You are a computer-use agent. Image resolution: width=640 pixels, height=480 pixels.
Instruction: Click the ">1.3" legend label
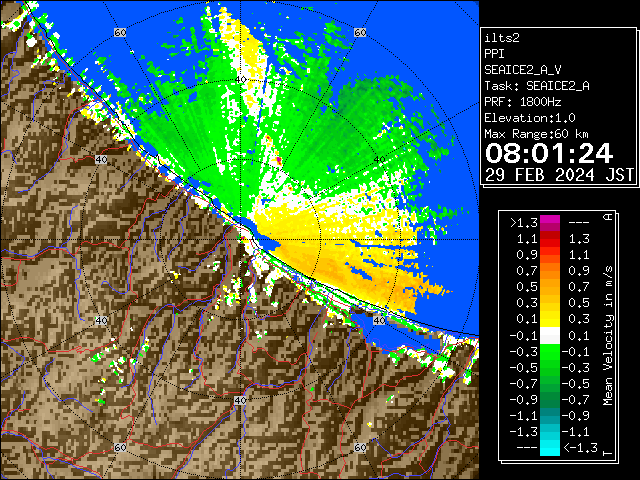pyautogui.click(x=524, y=223)
